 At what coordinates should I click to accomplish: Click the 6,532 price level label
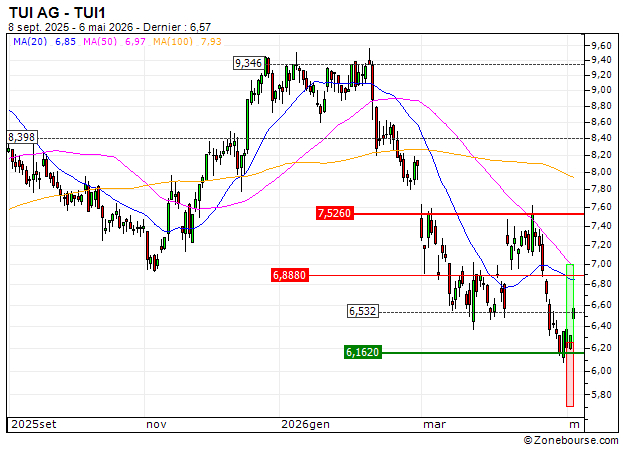362,311
